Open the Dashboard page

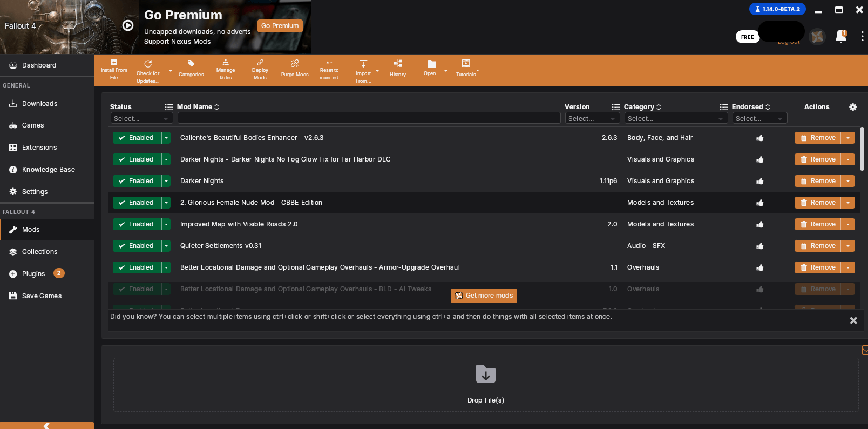(x=47, y=65)
